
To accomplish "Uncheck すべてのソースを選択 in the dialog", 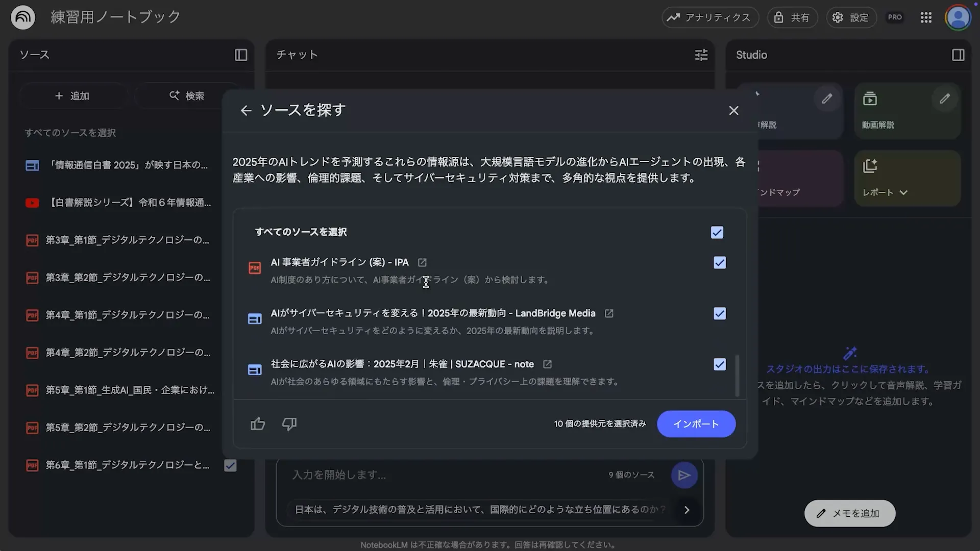I will click(x=717, y=232).
